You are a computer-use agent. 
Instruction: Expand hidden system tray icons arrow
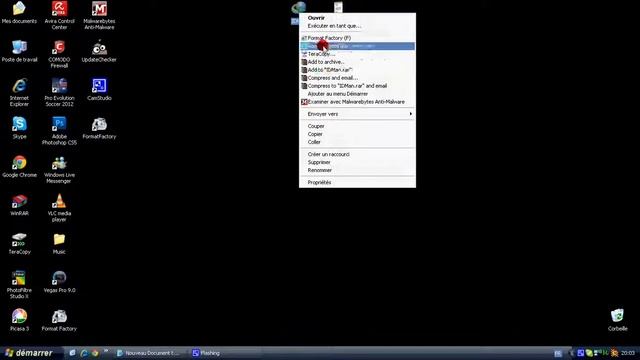point(571,353)
